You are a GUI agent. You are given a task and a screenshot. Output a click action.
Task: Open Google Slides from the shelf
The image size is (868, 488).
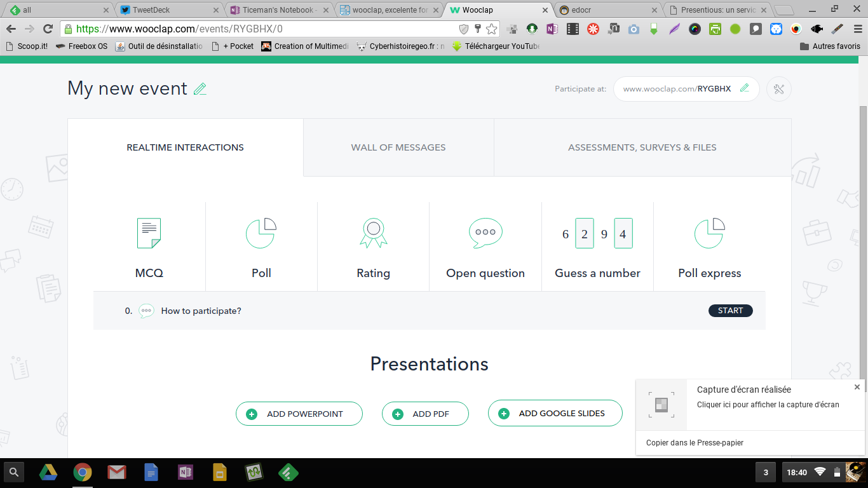(220, 473)
